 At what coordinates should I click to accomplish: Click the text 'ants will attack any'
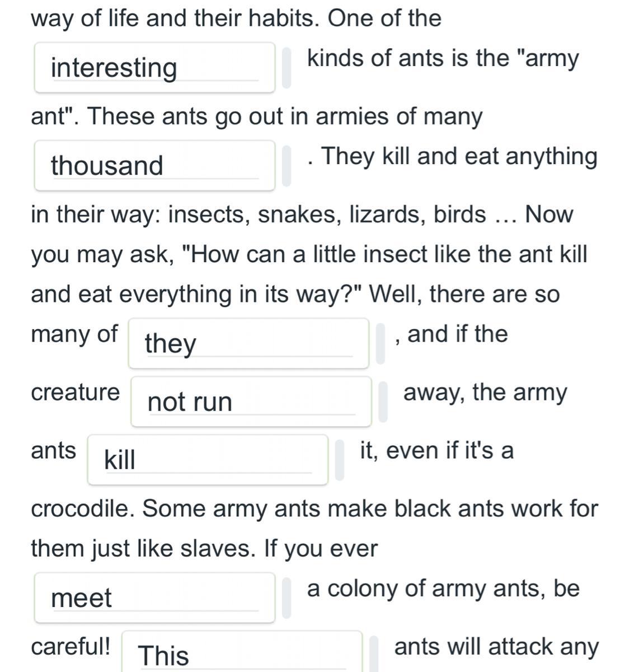pyautogui.click(x=496, y=646)
